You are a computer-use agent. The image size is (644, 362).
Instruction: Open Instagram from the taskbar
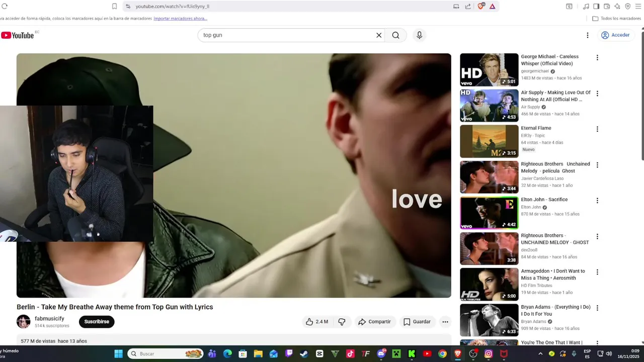[x=489, y=354]
